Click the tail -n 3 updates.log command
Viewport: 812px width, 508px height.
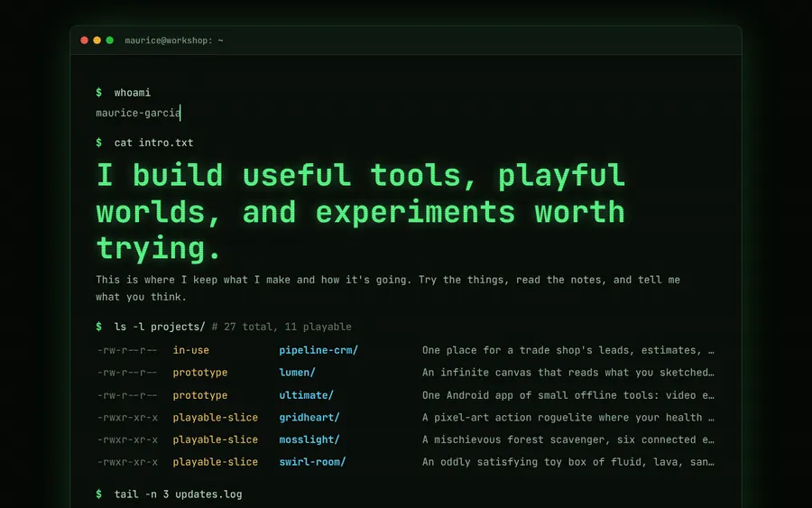(x=178, y=494)
